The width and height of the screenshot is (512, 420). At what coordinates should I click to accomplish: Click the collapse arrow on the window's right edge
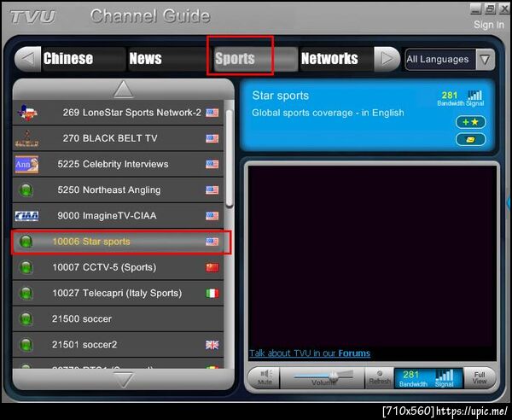pyautogui.click(x=509, y=203)
